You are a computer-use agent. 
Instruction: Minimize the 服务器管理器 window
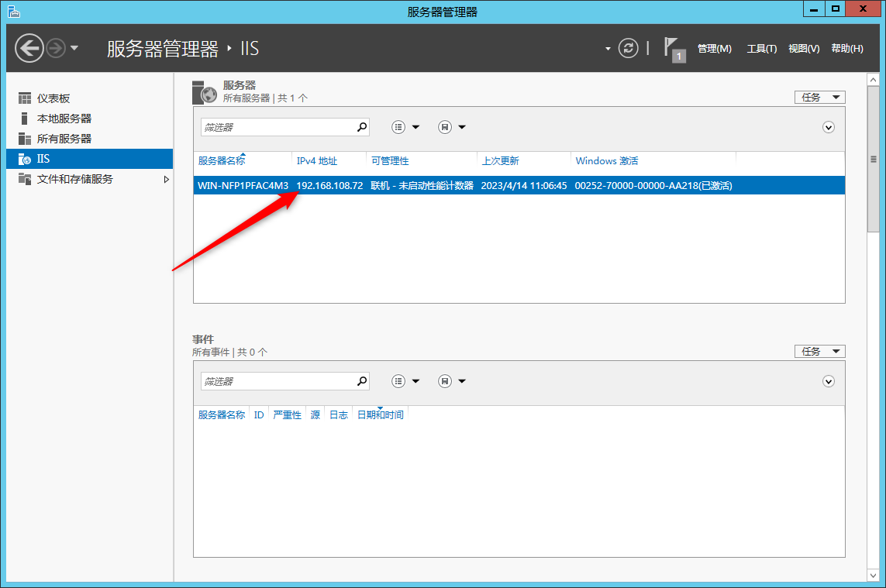814,9
